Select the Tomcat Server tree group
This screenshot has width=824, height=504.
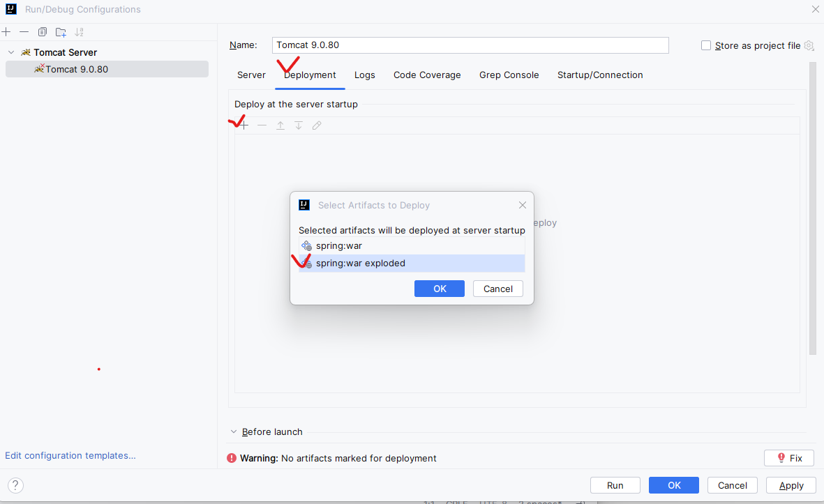[x=65, y=52]
